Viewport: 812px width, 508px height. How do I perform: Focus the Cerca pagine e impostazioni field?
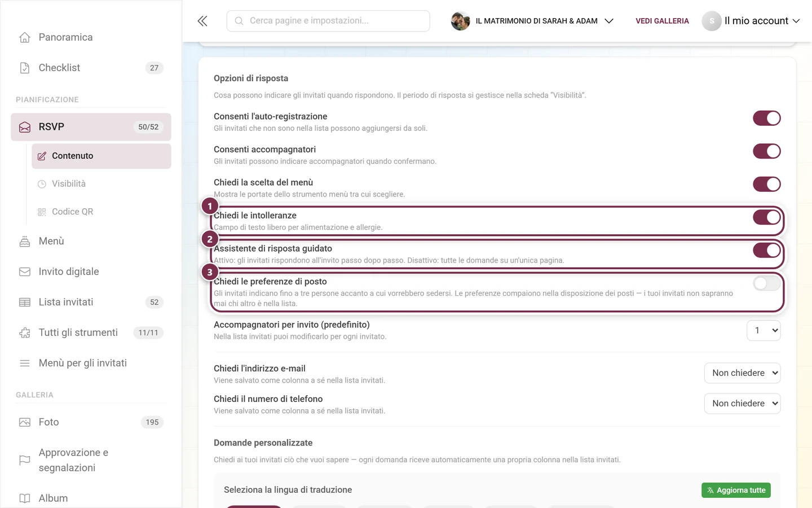pyautogui.click(x=328, y=21)
